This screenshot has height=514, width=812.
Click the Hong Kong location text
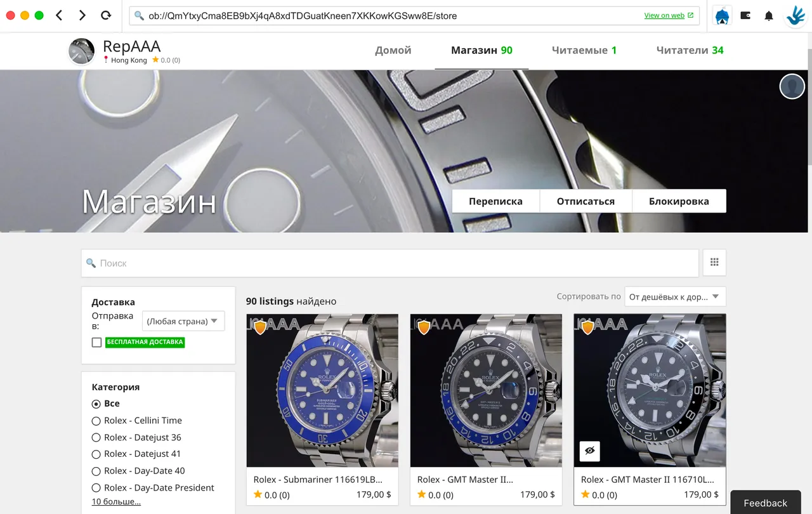point(129,60)
